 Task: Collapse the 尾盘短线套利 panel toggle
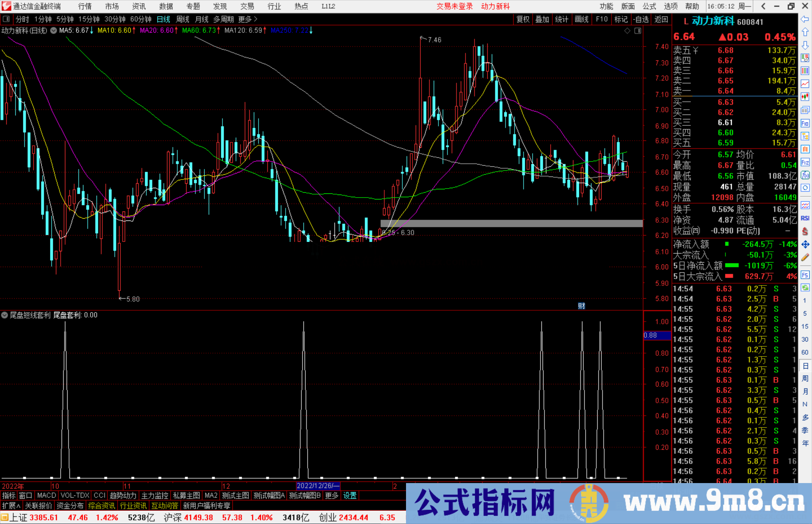click(x=5, y=315)
